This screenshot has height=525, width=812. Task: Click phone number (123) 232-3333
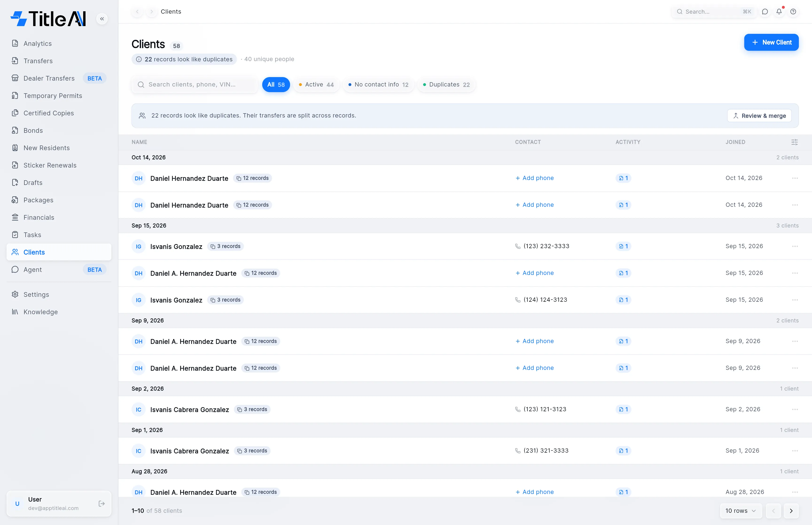pos(546,246)
